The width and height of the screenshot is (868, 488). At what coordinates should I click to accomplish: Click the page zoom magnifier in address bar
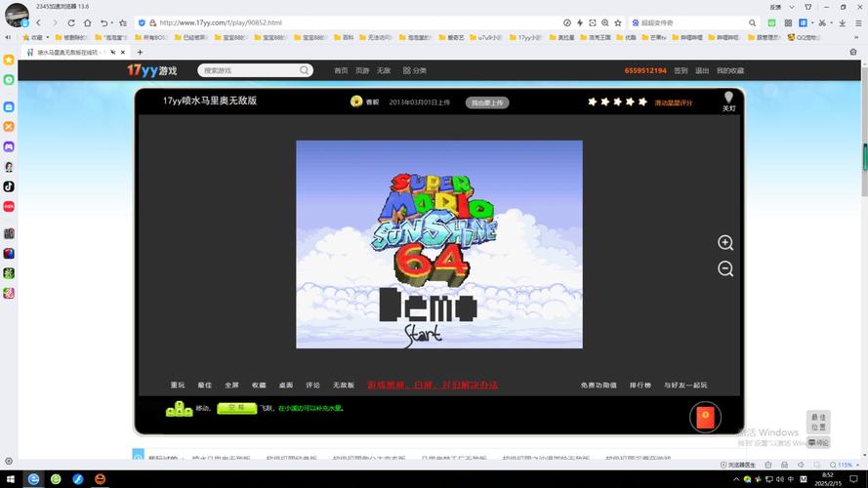605,22
